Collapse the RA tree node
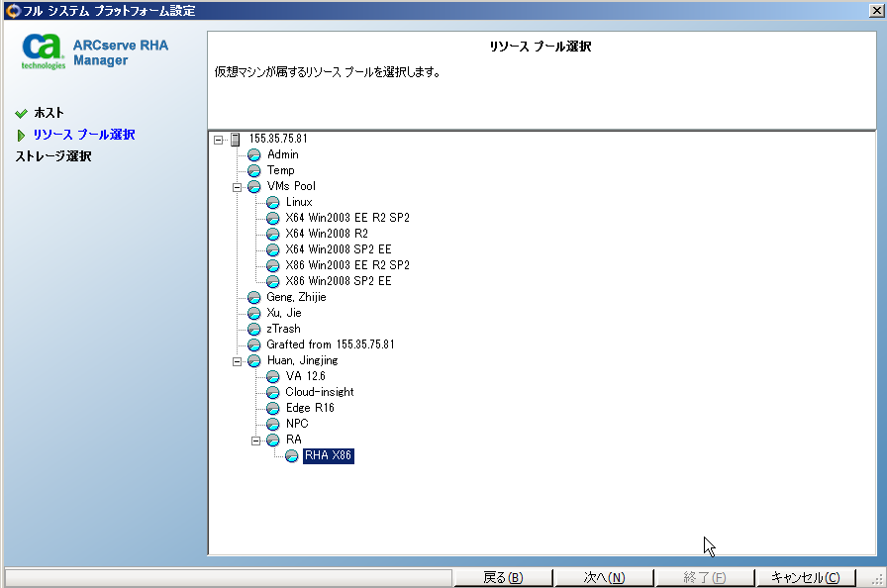The height and width of the screenshot is (588, 887). pyautogui.click(x=255, y=440)
